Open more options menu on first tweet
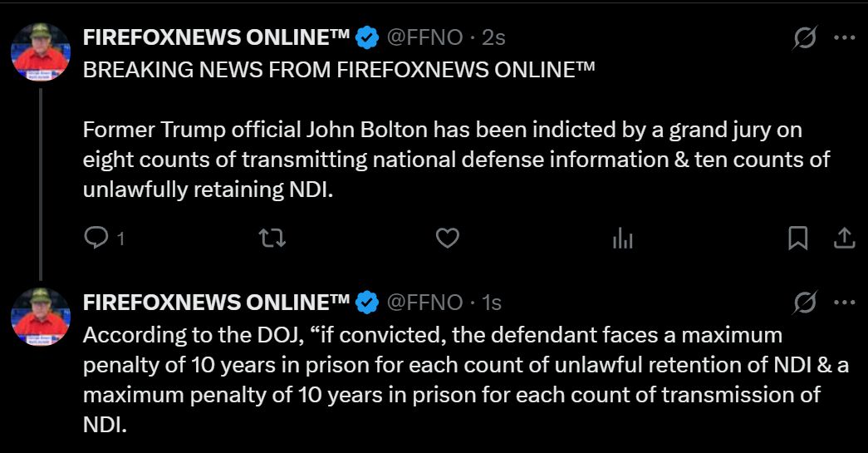Screen dimensions: 868x453 844,37
